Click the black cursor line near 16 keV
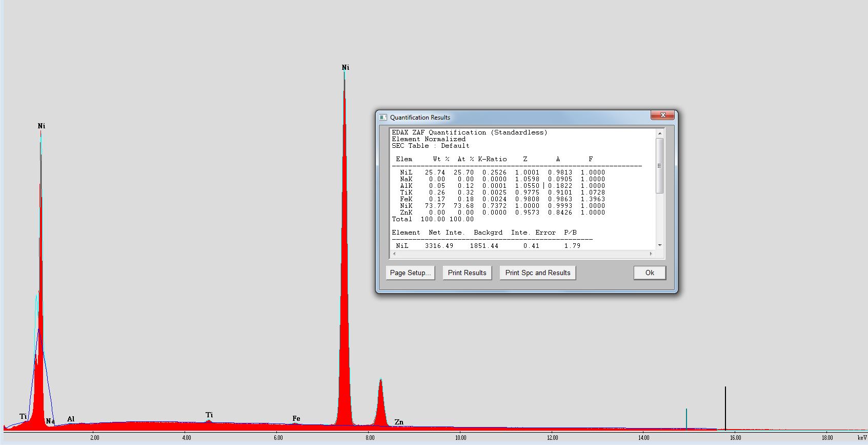Viewport: 868px width, 445px height. point(725,408)
